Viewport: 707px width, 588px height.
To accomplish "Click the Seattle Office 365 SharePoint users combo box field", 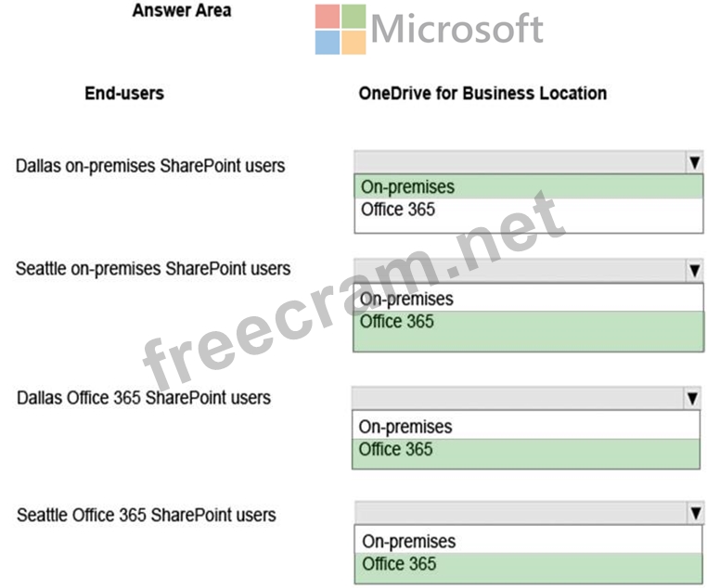I will [x=530, y=513].
